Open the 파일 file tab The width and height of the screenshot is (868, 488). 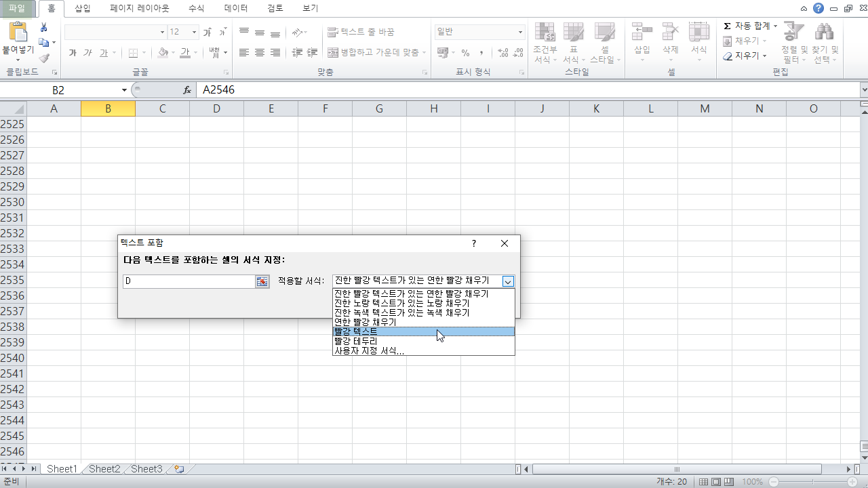18,8
